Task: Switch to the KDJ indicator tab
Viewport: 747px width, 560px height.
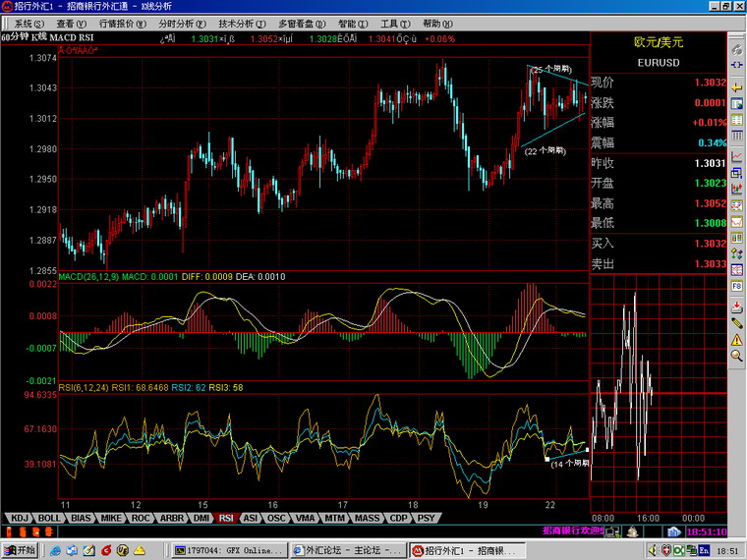Action: tap(18, 517)
